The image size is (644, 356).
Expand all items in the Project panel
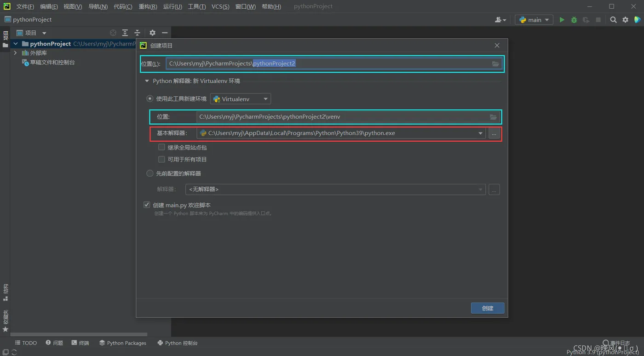tap(125, 33)
